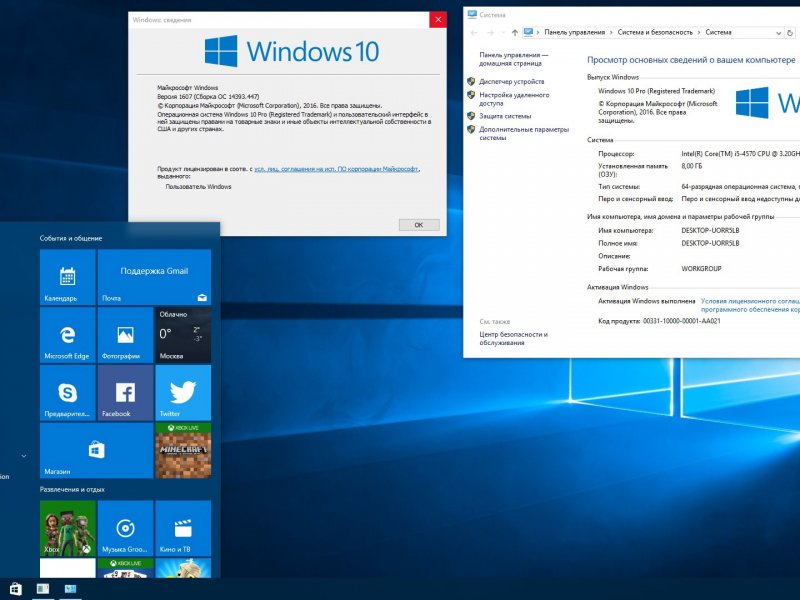The image size is (800, 600).
Task: Click the События и общение group header
Action: [x=71, y=238]
